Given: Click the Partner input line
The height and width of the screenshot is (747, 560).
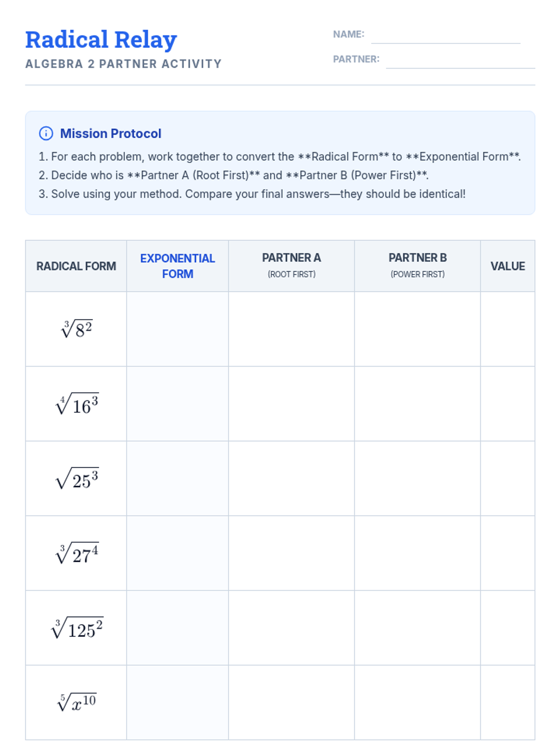Looking at the screenshot, I should 460,61.
